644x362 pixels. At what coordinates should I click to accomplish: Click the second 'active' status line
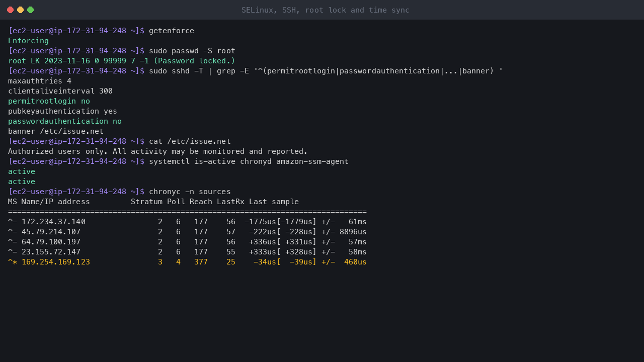(x=22, y=182)
